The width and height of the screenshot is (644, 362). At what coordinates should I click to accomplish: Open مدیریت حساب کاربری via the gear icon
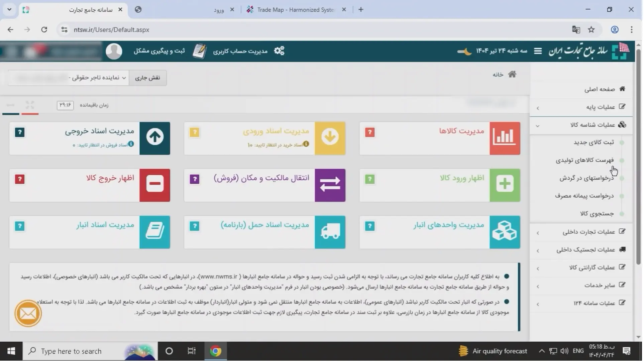pos(280,51)
